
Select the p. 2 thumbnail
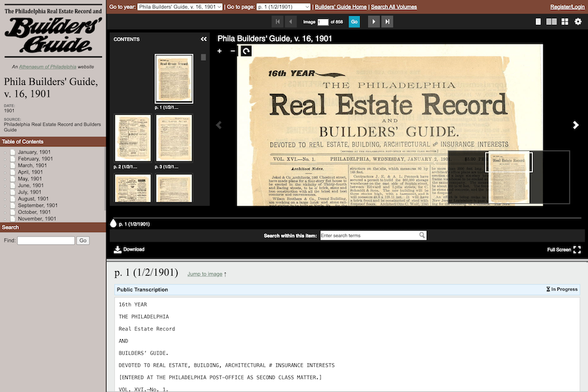point(133,138)
